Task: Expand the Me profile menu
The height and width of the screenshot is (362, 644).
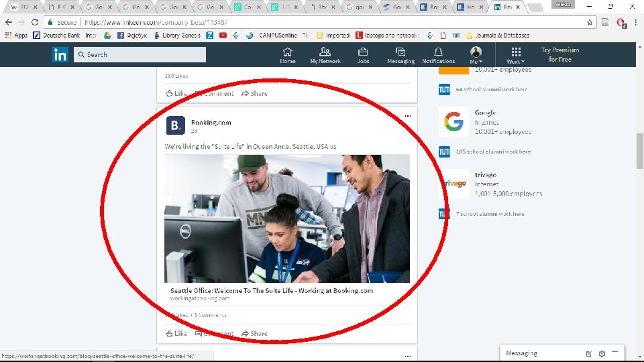Action: pos(476,55)
